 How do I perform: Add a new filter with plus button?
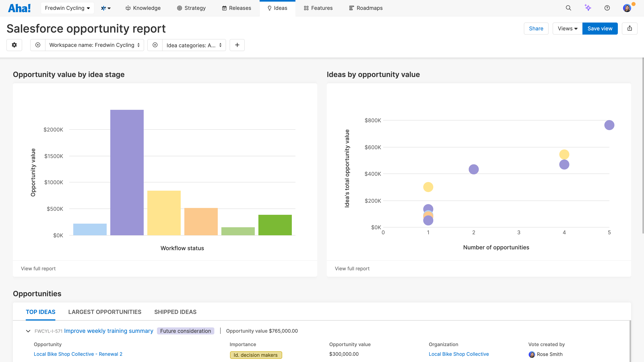237,45
